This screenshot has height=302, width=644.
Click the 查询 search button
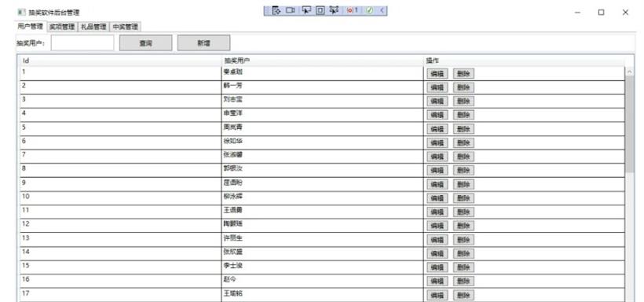(x=146, y=42)
